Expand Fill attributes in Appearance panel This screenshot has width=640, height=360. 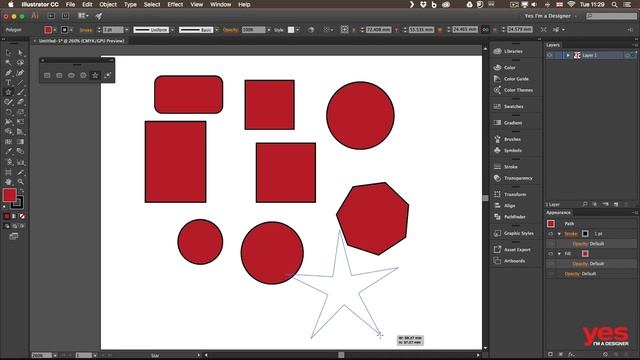[559, 254]
